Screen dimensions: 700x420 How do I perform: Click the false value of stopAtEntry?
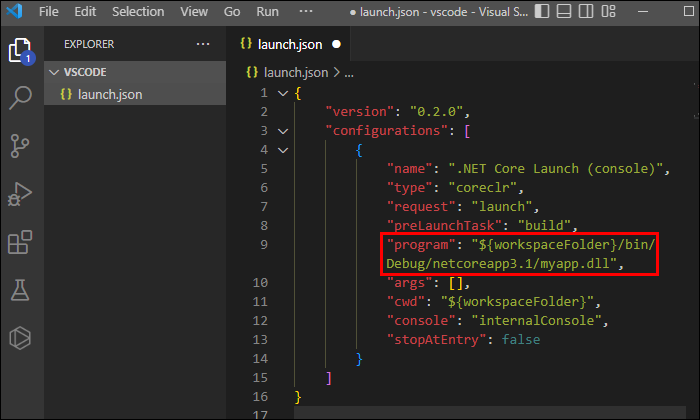coord(521,340)
